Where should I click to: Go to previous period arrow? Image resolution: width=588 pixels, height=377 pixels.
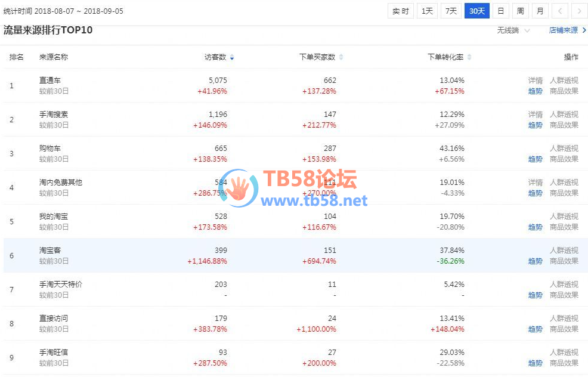[x=560, y=11]
